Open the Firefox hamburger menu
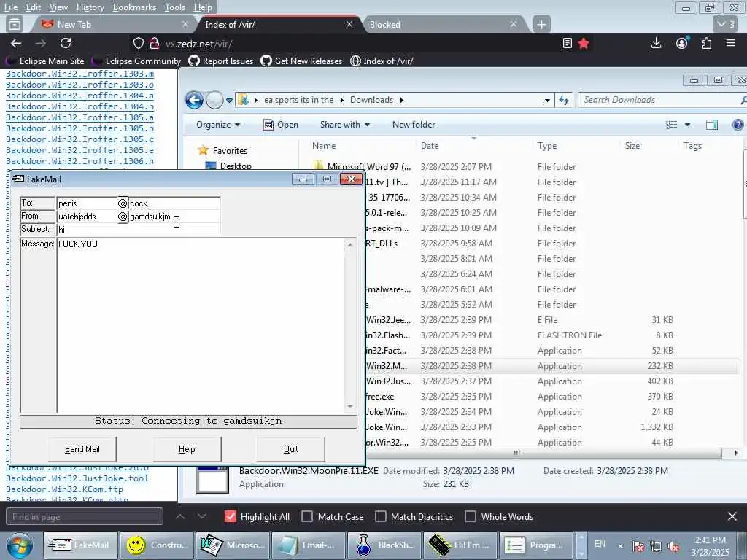This screenshot has height=560, width=747. [731, 43]
